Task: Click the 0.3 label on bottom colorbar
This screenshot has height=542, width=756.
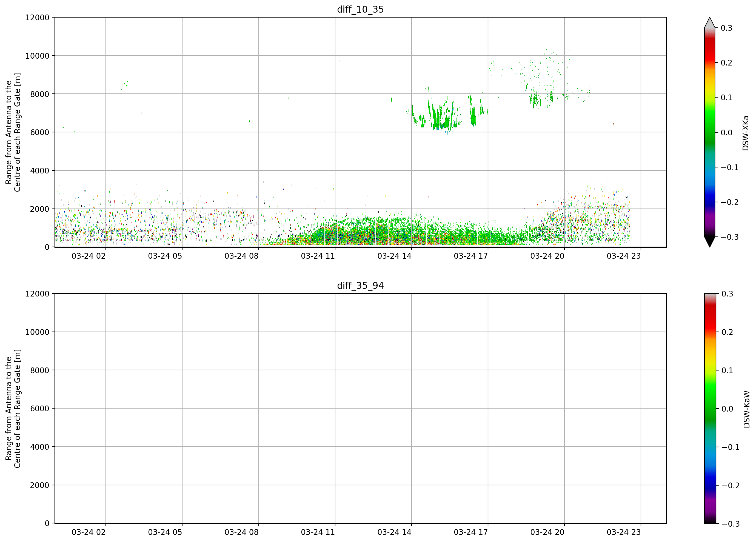Action: [727, 294]
